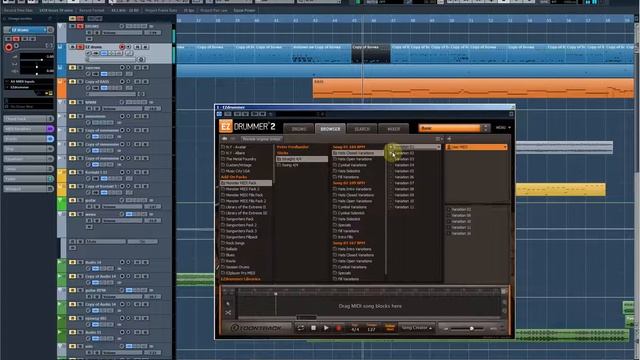Select the scissors tool in EZdrummer song track
The width and height of the screenshot is (640, 360).
click(x=228, y=313)
